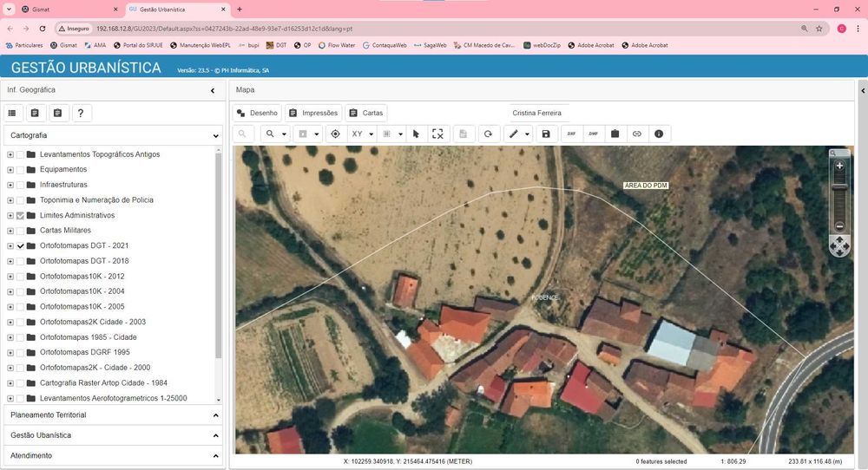Open the zoom magnifier tool
Image resolution: width=868 pixels, height=470 pixels.
(270, 134)
